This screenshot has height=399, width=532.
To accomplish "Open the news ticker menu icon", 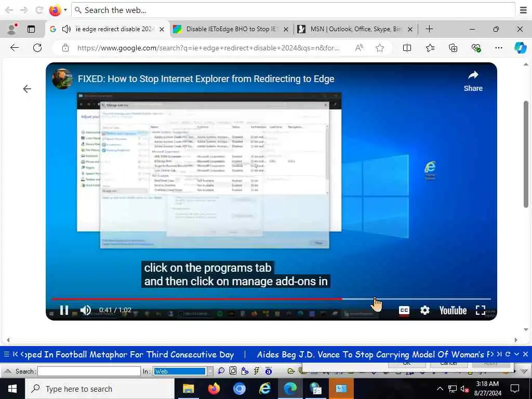I will click(6, 354).
